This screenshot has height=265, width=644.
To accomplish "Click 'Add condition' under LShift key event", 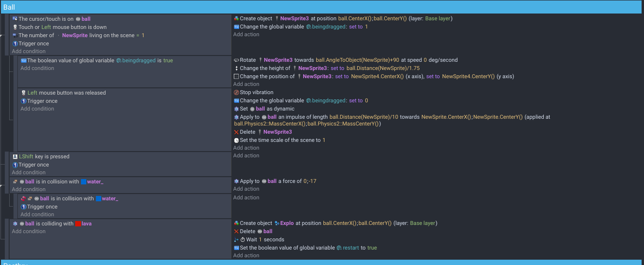I will [x=28, y=172].
